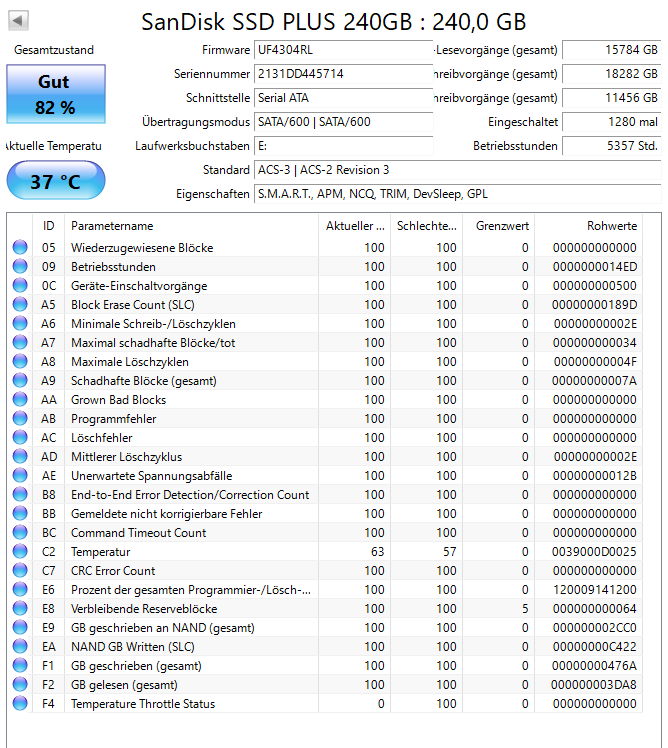The width and height of the screenshot is (668, 748).
Task: Click the status icon for Gemeldete nicht korrigierbare Fehler
Action: point(20,513)
